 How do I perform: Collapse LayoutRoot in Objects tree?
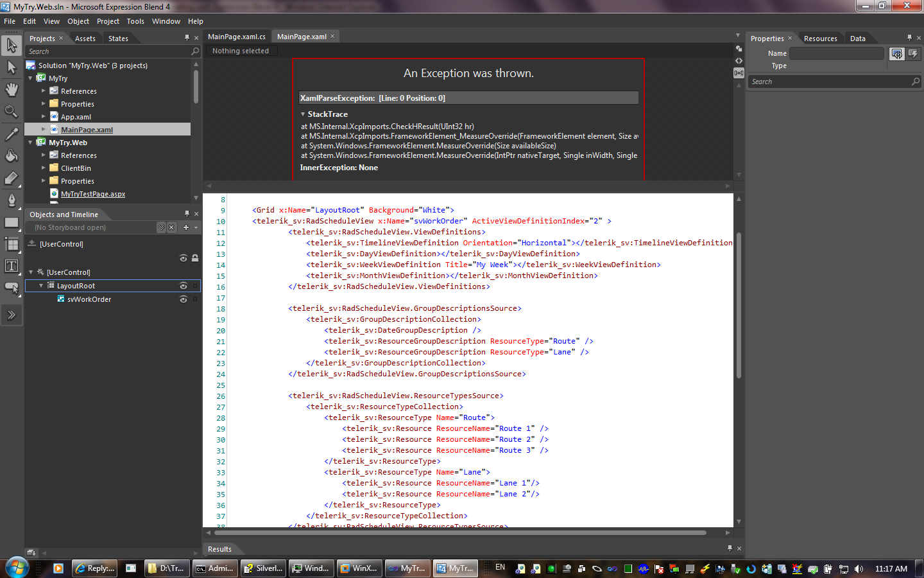tap(42, 286)
